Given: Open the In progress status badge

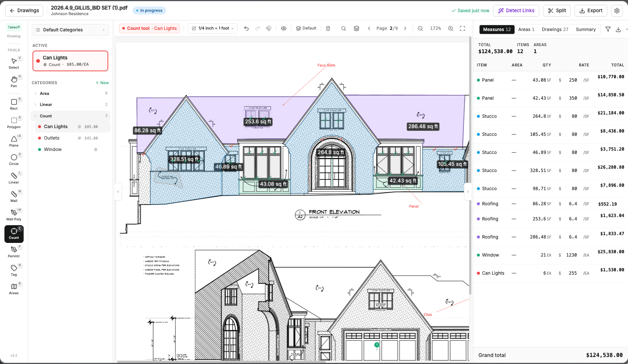Looking at the screenshot, I should [149, 11].
